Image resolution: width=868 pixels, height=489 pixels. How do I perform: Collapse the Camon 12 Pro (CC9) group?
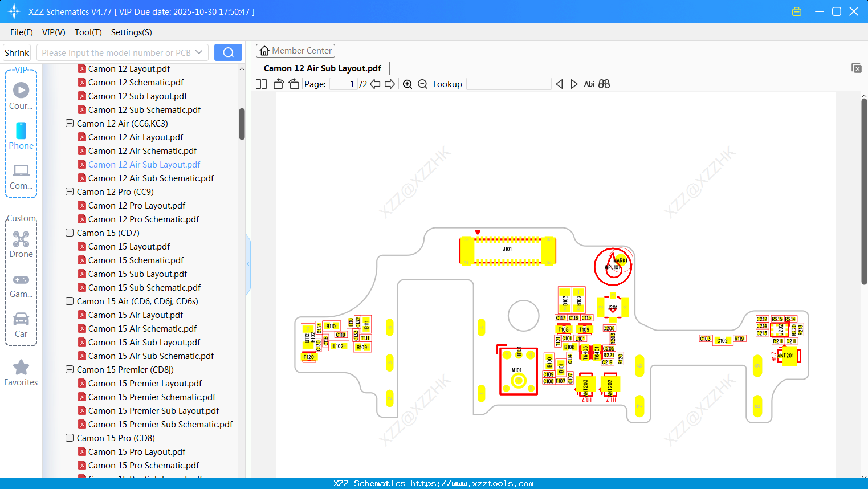tap(70, 191)
